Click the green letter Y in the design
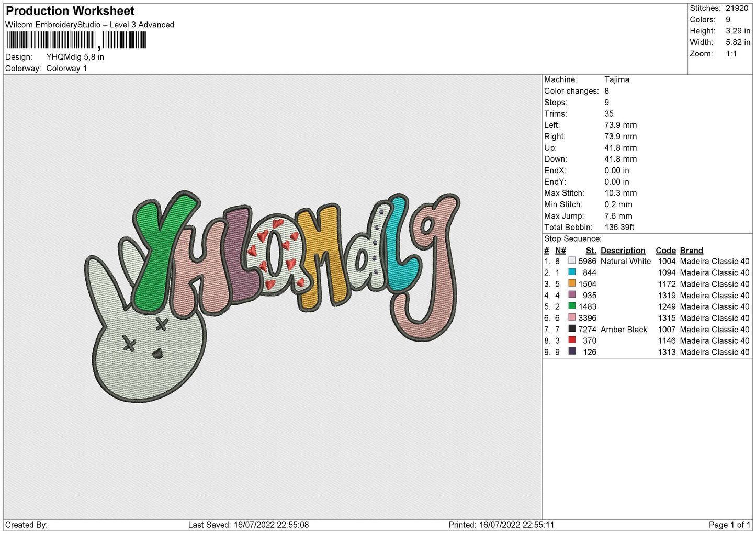756x534 pixels. pyautogui.click(x=165, y=251)
